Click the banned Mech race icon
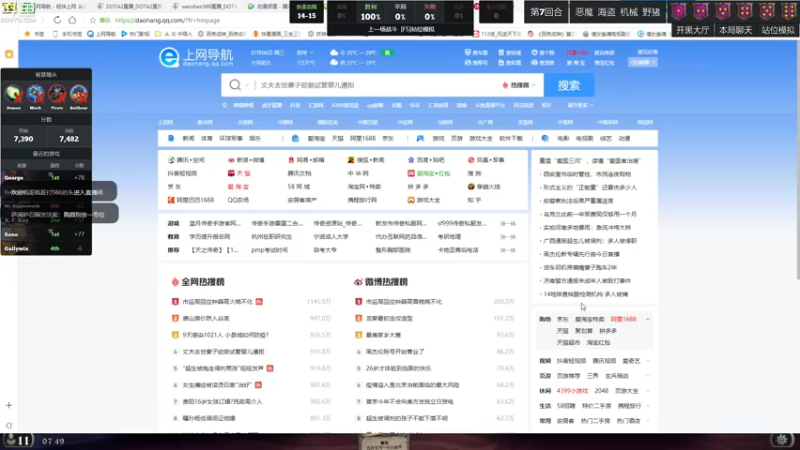This screenshot has width=800, height=450. pos(35,95)
